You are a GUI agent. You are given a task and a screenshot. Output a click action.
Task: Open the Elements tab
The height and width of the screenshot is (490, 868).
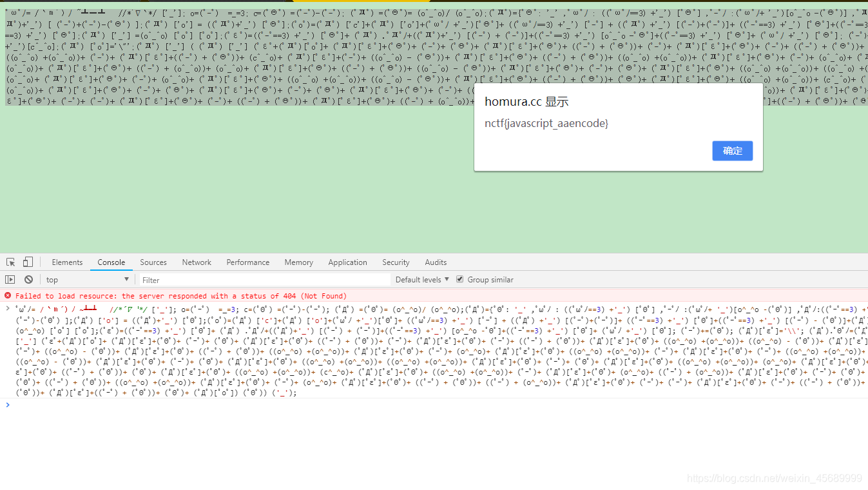pos(67,262)
